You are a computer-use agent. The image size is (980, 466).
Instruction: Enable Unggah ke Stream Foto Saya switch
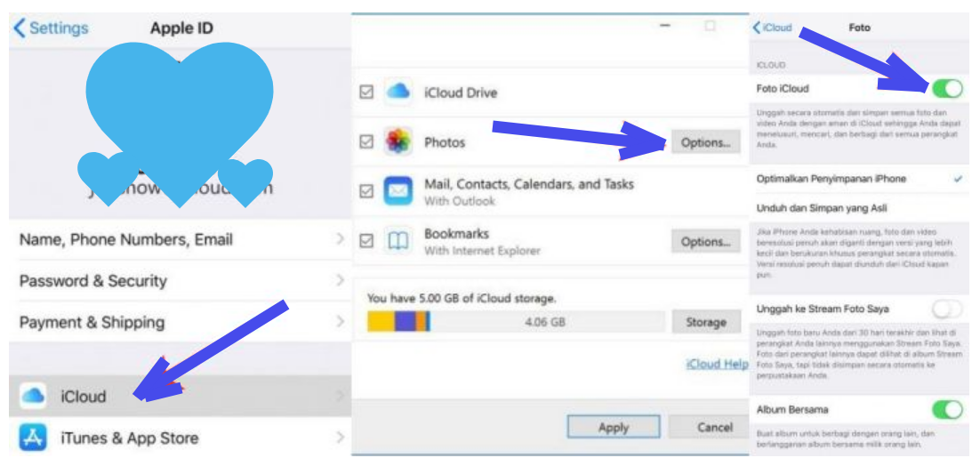pos(947,309)
